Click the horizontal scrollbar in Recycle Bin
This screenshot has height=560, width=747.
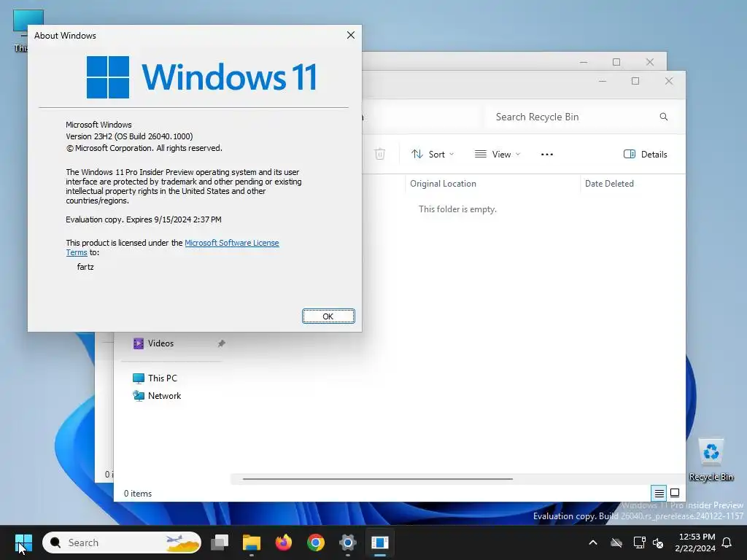click(x=377, y=479)
